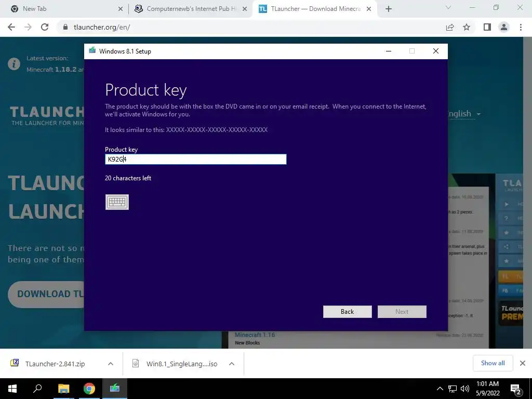Click the TLauncher logo on webpage

(x=47, y=116)
